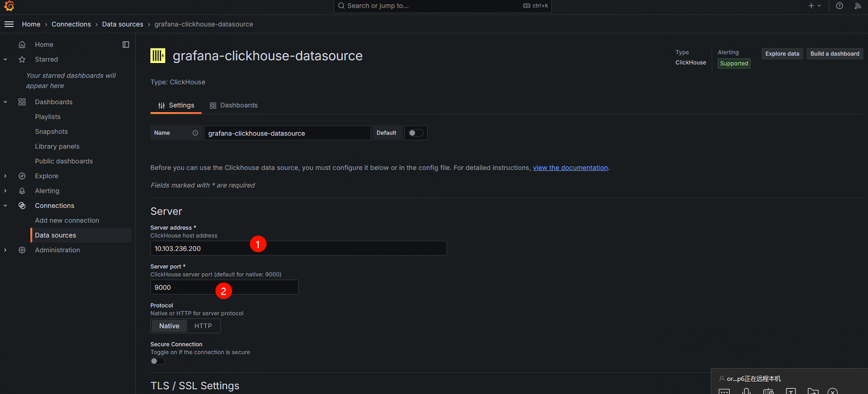Open the plus New menu dropdown

click(x=814, y=6)
